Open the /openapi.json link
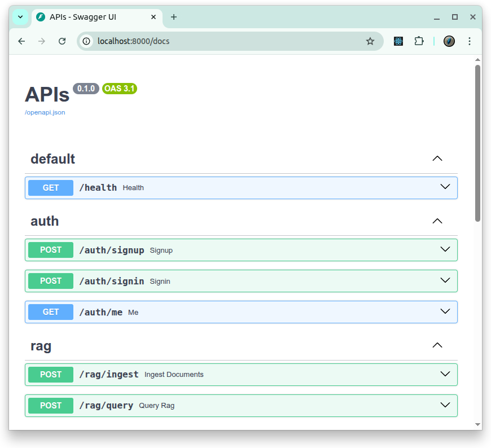491x448 pixels. [x=45, y=112]
